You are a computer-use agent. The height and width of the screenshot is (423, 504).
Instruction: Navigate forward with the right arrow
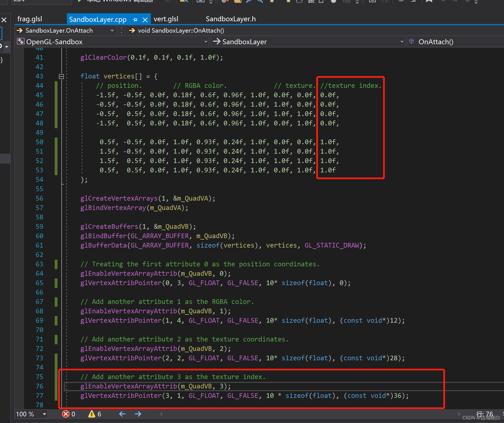(138, 414)
